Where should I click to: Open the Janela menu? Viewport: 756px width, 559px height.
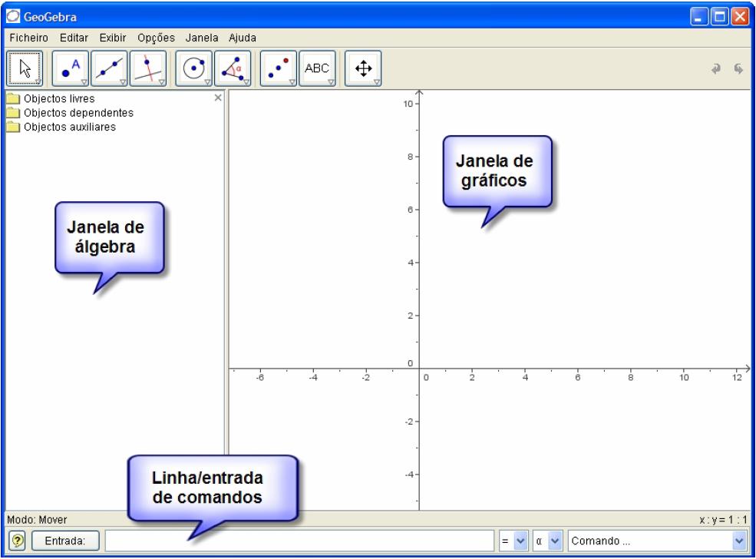202,38
